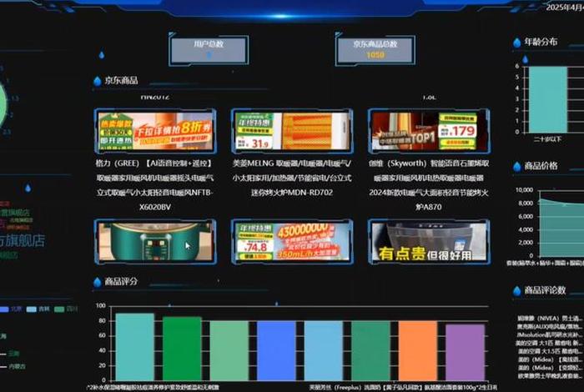Click the 美的空调 大1匹 row

[x=551, y=343]
